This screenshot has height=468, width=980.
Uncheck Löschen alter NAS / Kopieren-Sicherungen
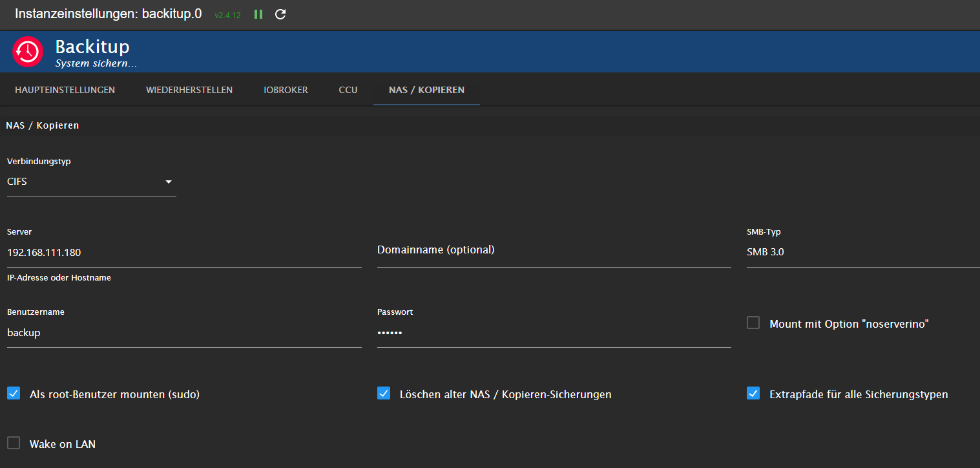click(384, 392)
